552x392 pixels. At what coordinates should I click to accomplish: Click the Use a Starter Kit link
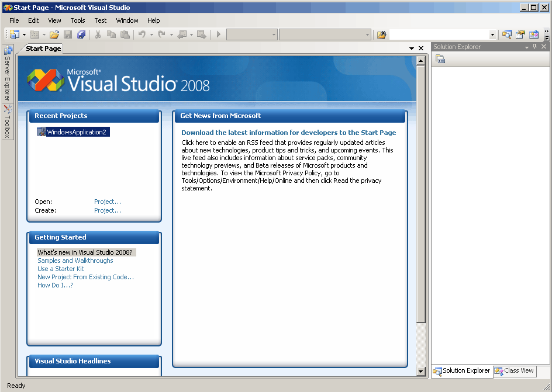click(x=61, y=269)
